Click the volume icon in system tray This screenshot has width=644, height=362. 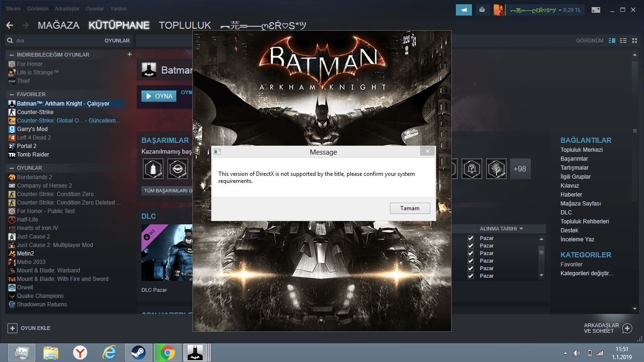point(577,353)
